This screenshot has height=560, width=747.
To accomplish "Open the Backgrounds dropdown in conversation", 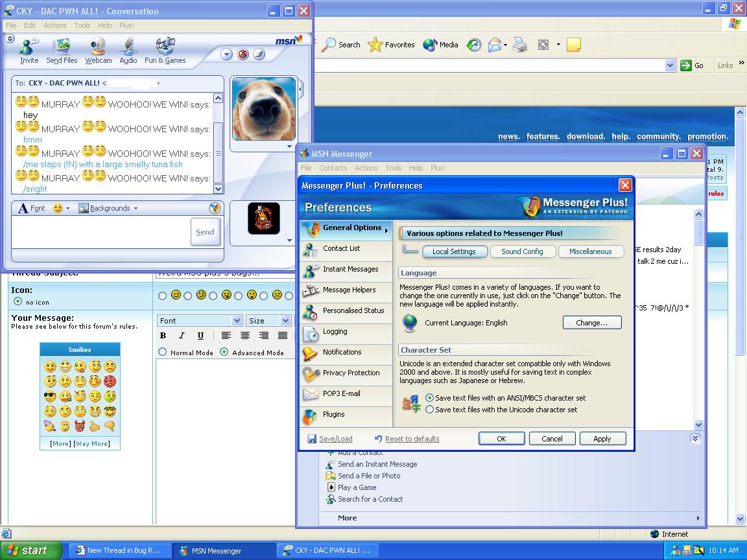I will (x=109, y=208).
